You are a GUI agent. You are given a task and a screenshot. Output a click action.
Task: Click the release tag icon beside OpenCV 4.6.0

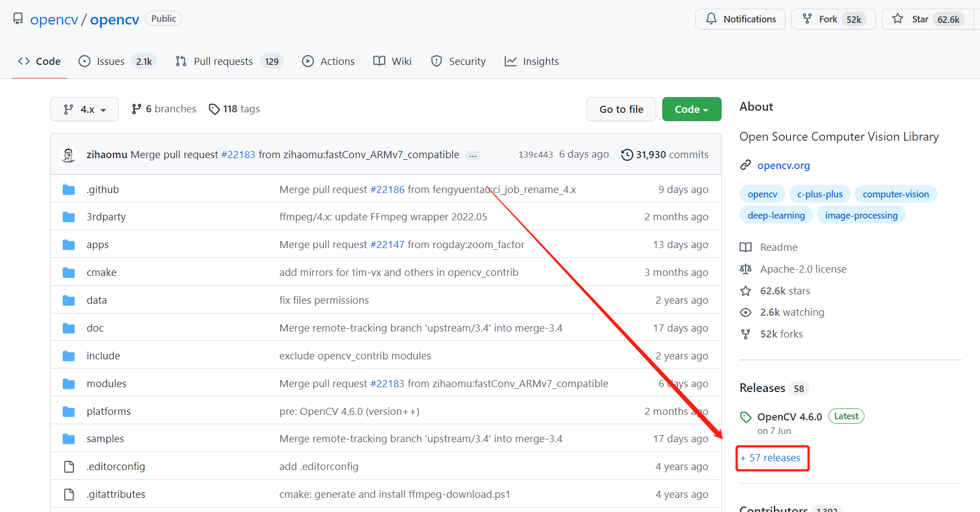click(746, 417)
